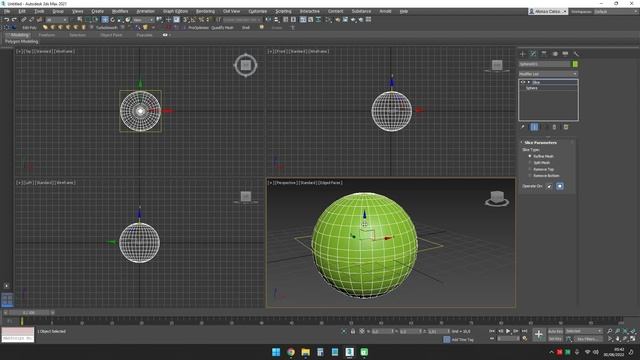
Task: Click the Polygon Modeling ribbon panel label
Action: 22,42
